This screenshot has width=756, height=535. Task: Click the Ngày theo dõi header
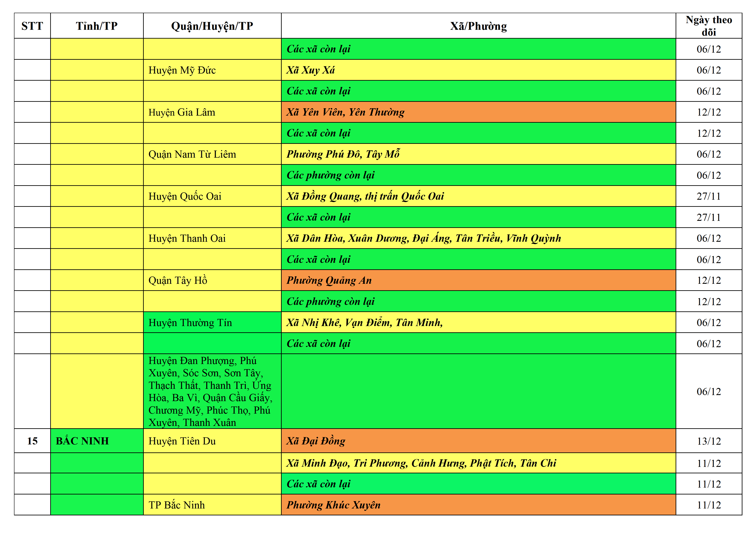(x=709, y=26)
